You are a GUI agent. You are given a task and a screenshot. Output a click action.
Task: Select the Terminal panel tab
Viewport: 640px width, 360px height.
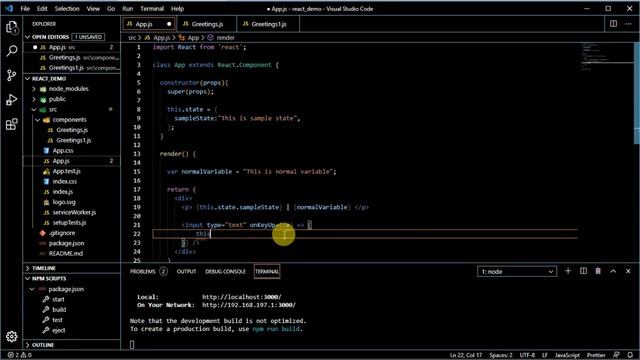tap(267, 271)
